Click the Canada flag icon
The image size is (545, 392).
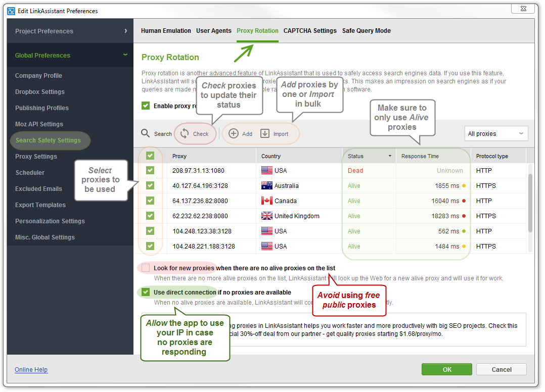tap(266, 201)
